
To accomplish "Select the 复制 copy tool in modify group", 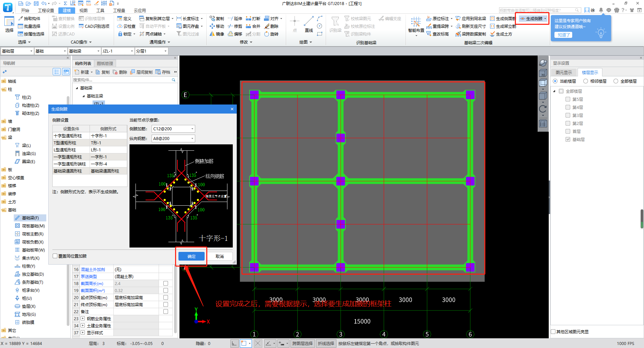I will (x=217, y=18).
